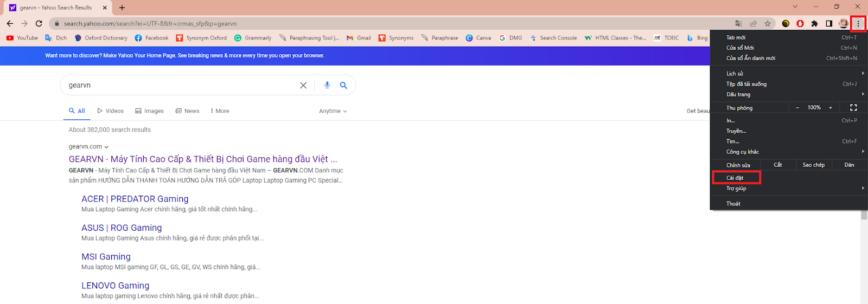
Task: Select Tìm... menu item
Action: click(789, 141)
